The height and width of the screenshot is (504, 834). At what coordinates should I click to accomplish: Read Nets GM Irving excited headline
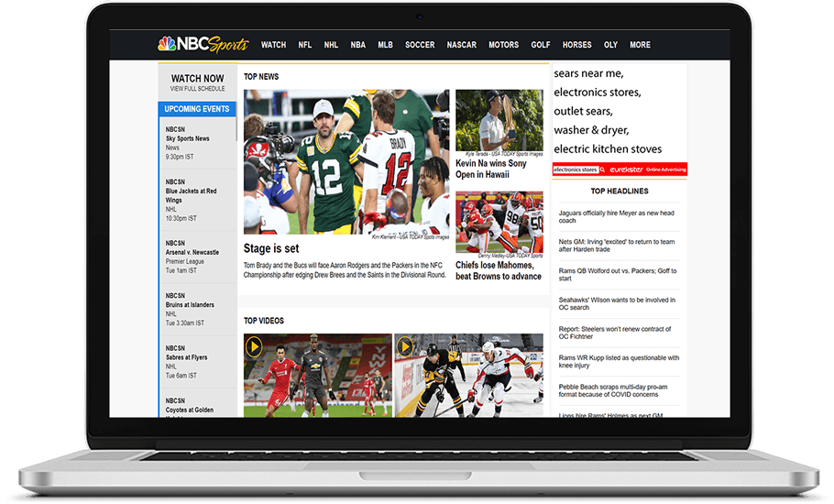click(x=617, y=246)
